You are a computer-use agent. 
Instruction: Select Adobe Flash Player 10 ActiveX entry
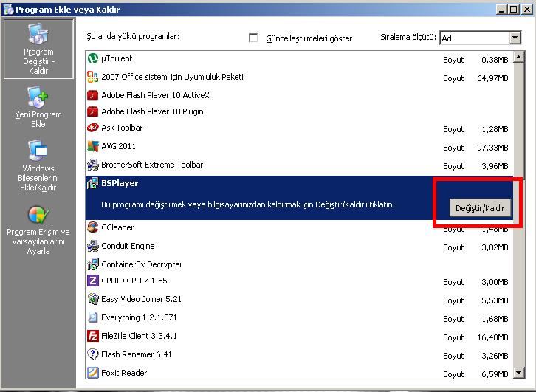(x=299, y=95)
